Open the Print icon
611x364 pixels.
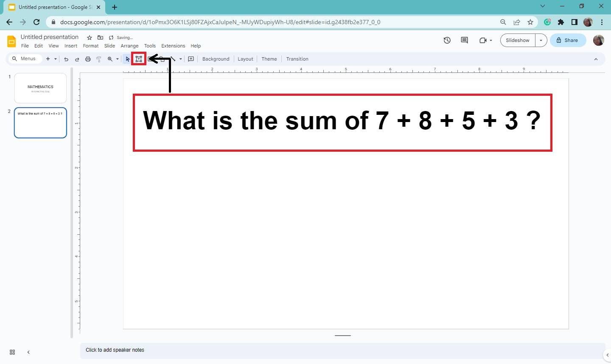[88, 59]
